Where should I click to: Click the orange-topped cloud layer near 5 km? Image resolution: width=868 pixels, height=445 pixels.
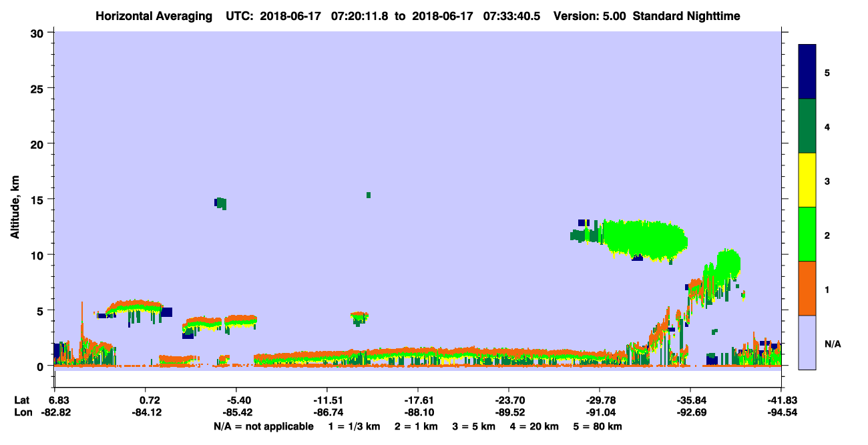point(134,307)
